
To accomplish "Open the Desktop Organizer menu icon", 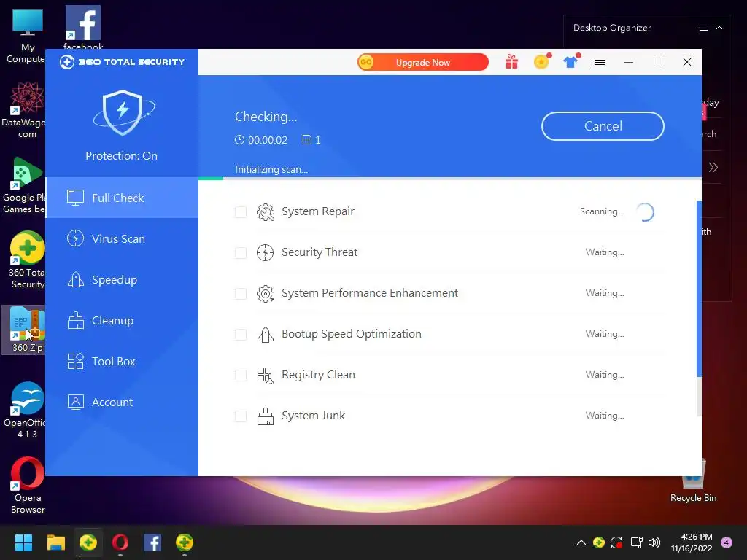I will point(703,28).
